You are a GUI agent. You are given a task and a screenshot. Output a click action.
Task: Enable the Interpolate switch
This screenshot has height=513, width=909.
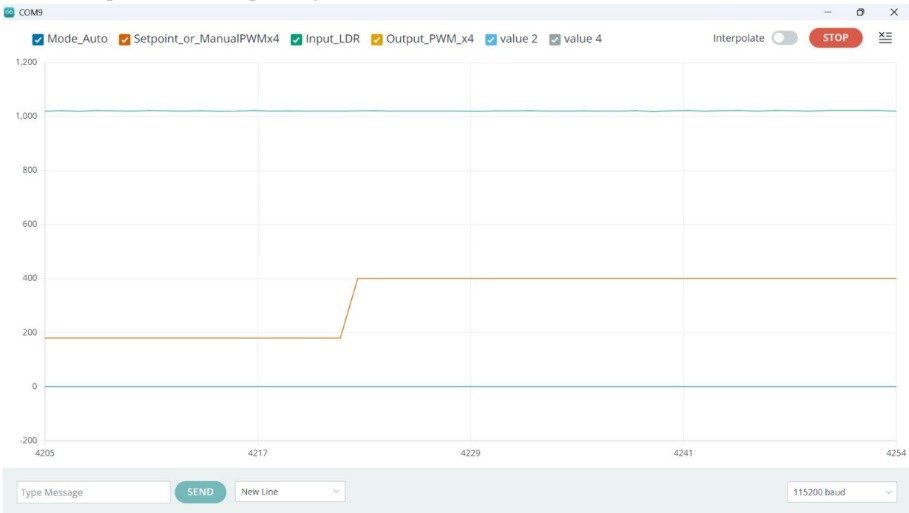784,38
